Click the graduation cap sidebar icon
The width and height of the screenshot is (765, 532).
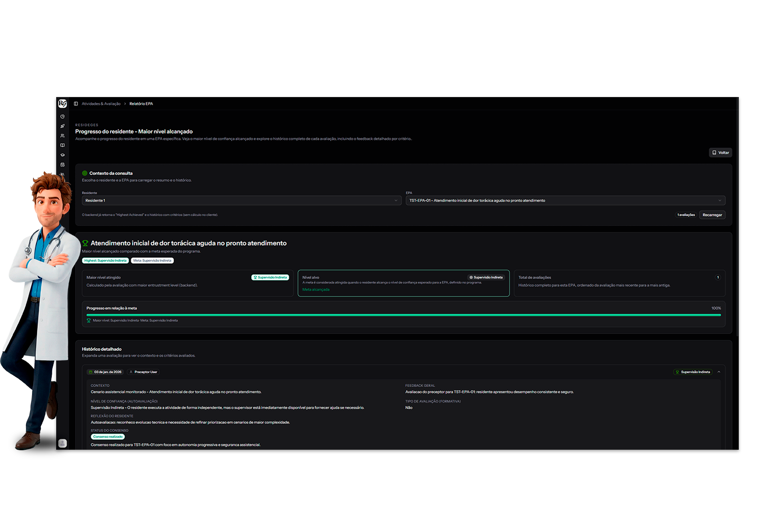coord(63,155)
